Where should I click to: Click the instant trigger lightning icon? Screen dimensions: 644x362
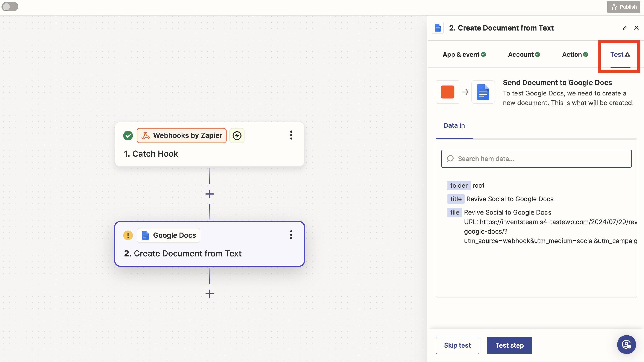click(237, 136)
